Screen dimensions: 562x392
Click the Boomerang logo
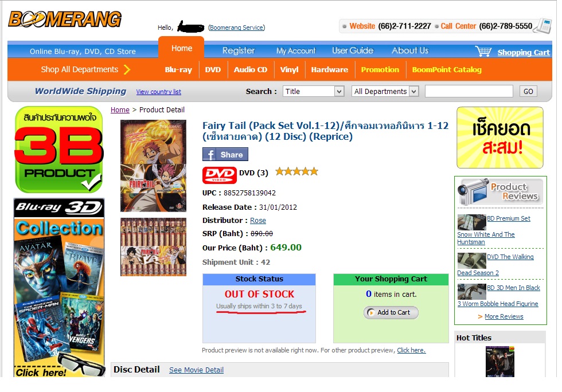pyautogui.click(x=65, y=19)
